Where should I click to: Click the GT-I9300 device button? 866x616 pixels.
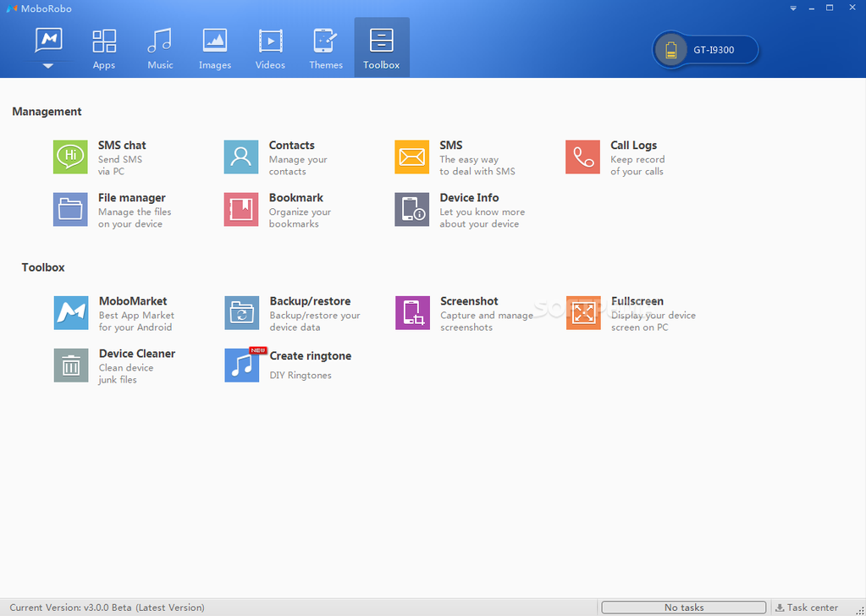[706, 50]
